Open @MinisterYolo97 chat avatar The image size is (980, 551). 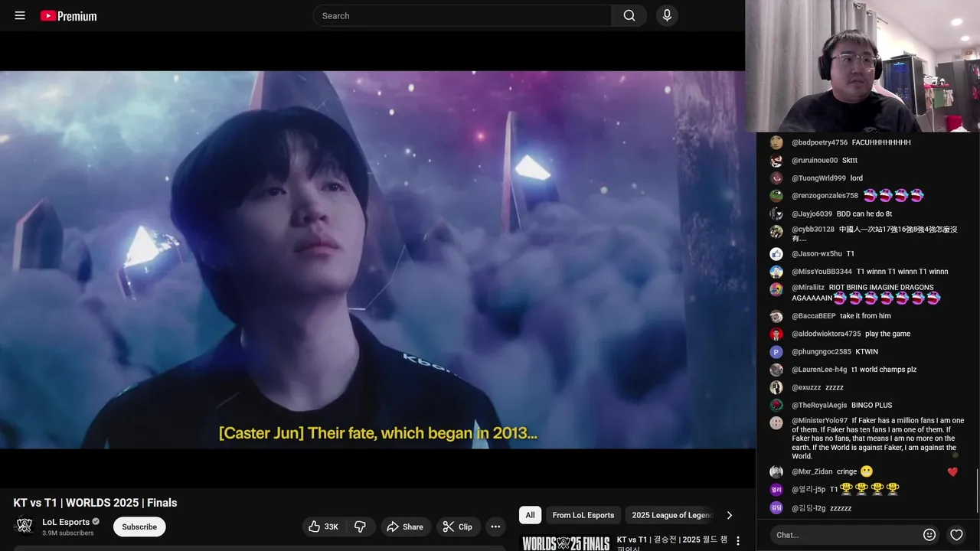click(x=776, y=422)
